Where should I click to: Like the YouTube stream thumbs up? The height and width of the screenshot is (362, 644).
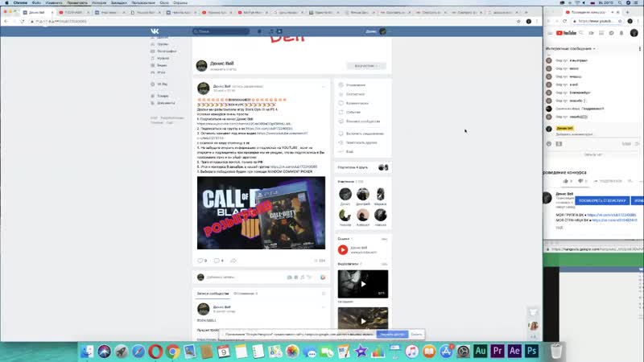(568, 181)
